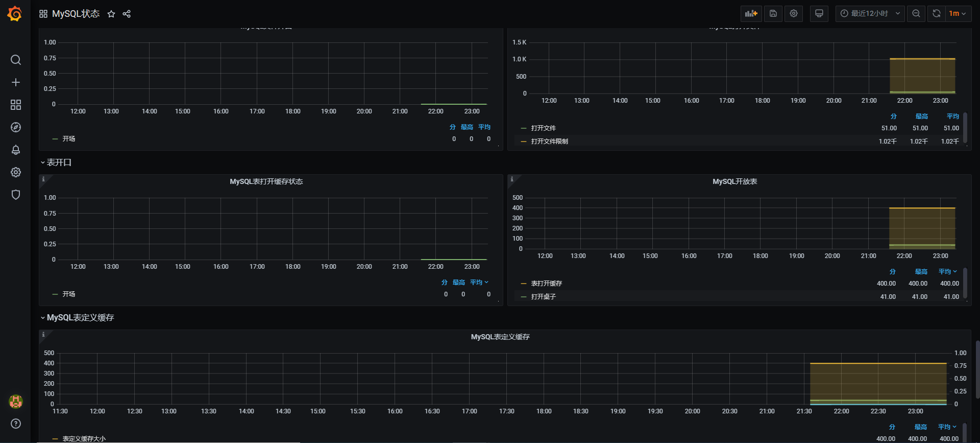
Task: Refresh the dashboard
Action: pyautogui.click(x=937, y=13)
